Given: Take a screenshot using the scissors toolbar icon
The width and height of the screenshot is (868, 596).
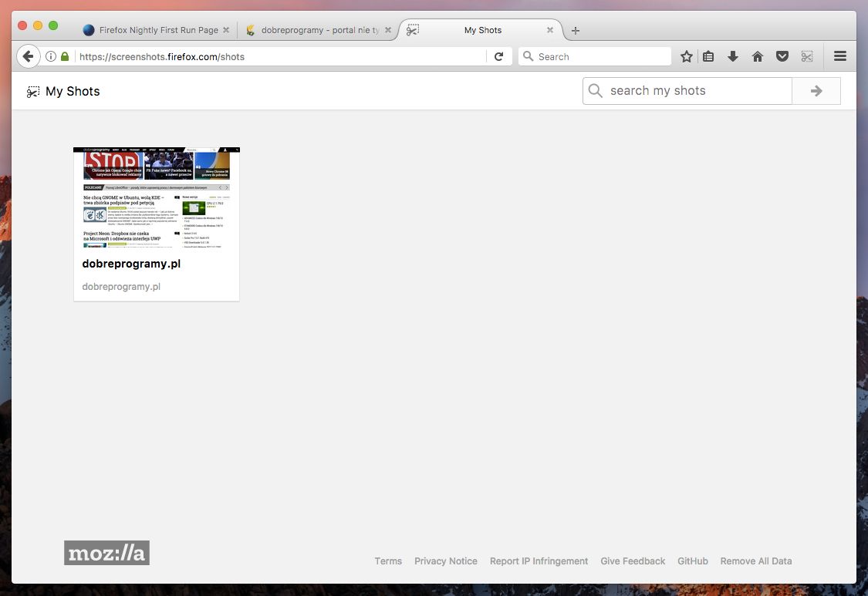Looking at the screenshot, I should [807, 56].
